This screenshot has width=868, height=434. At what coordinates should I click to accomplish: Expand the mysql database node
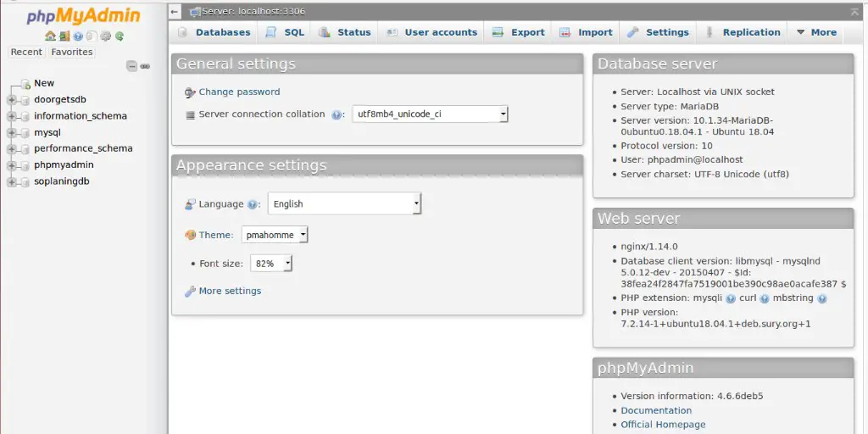(12, 133)
